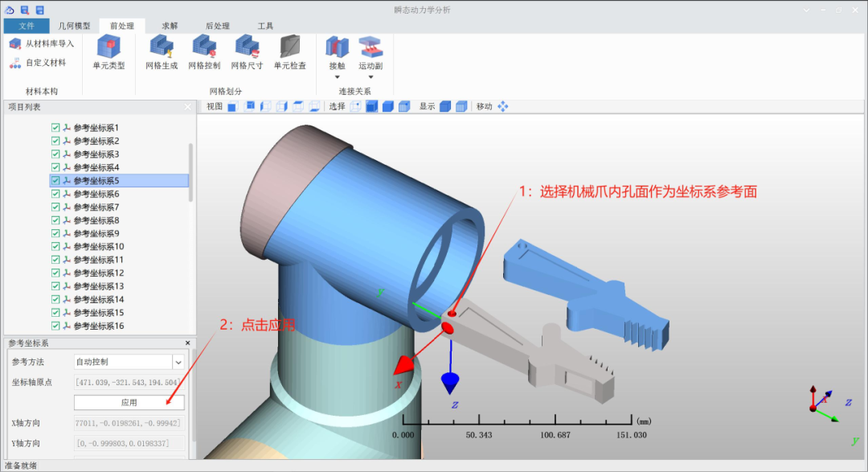Uncheck 参考坐标系2 checkbox
The height and width of the screenshot is (472, 868).
55,141
